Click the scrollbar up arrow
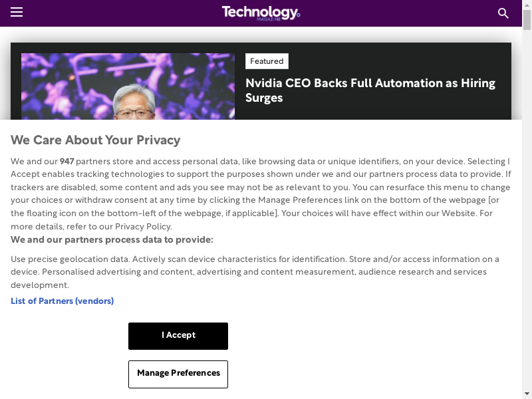Viewport: 532px width, 399px height. (527, 5)
